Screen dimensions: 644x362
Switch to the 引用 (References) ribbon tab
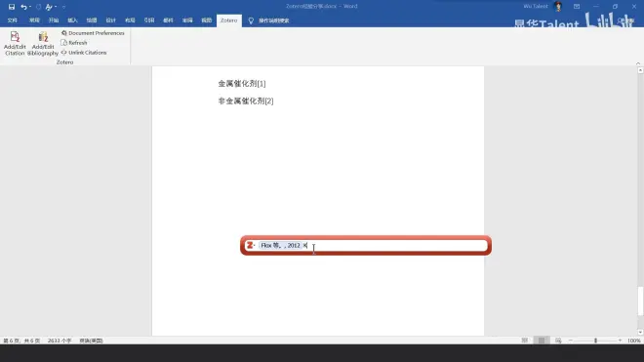click(x=149, y=20)
